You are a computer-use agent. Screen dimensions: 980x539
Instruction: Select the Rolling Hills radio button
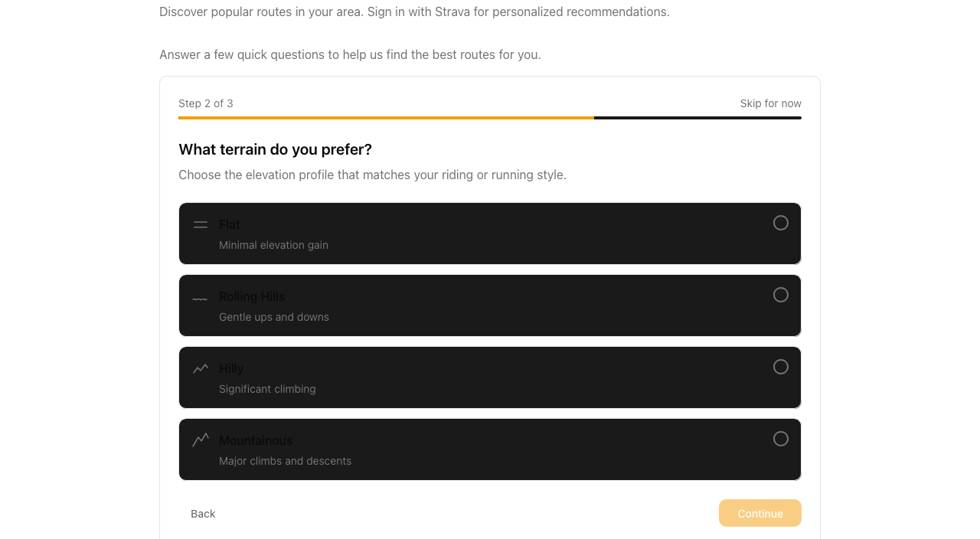pos(780,295)
